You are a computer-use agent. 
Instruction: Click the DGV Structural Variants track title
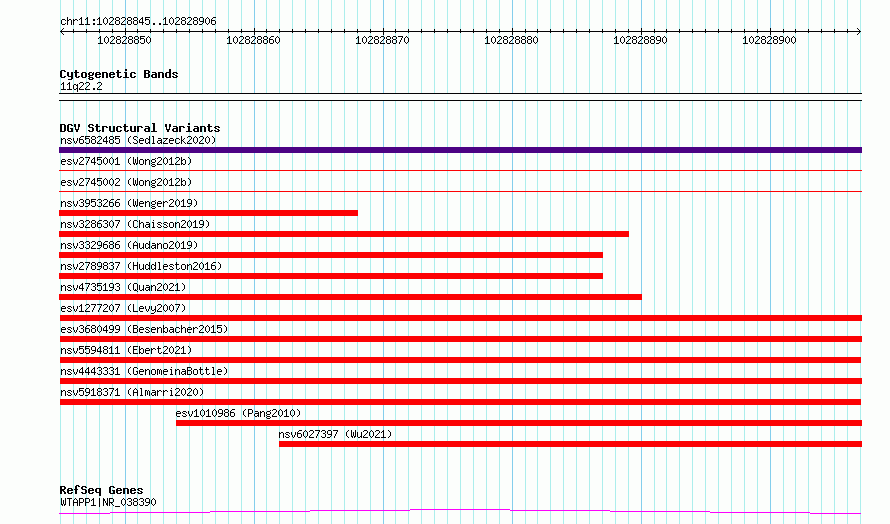140,128
